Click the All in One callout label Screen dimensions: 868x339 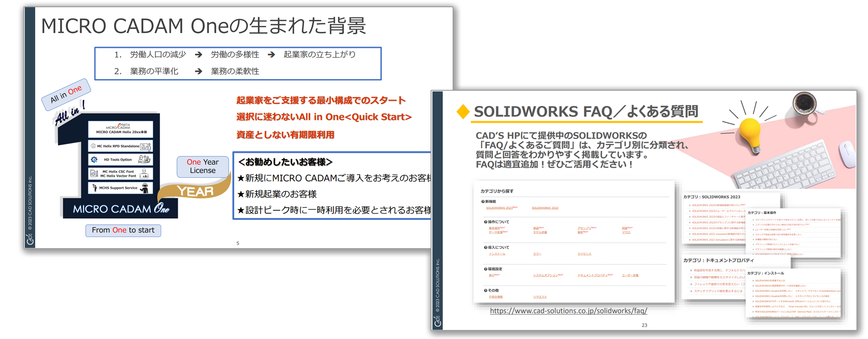pyautogui.click(x=66, y=94)
